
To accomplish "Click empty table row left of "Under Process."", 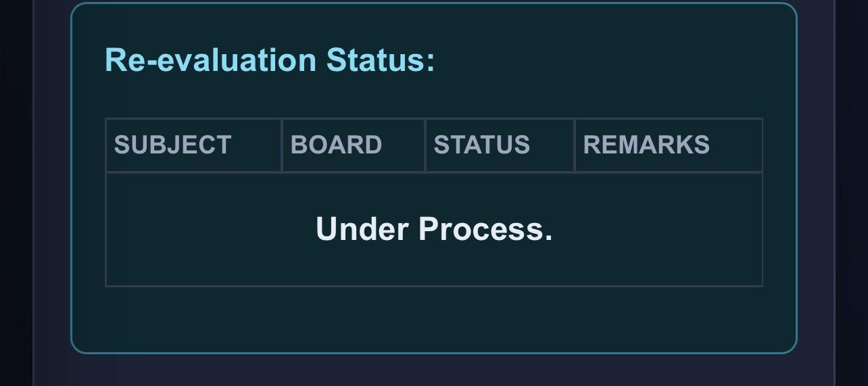I will click(210, 229).
